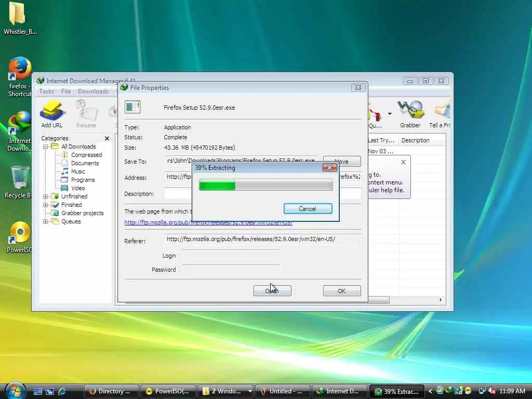Expand the Finished category
This screenshot has width=532, height=399.
(45, 205)
